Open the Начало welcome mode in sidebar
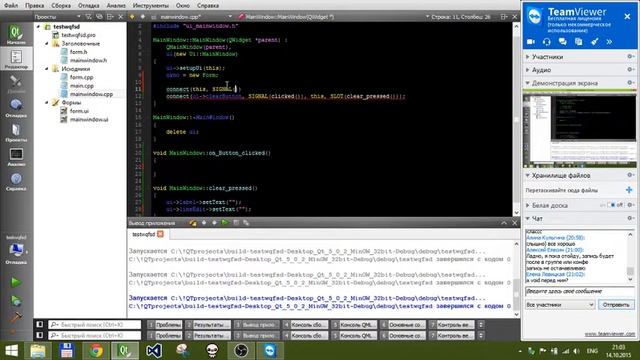 [16, 34]
